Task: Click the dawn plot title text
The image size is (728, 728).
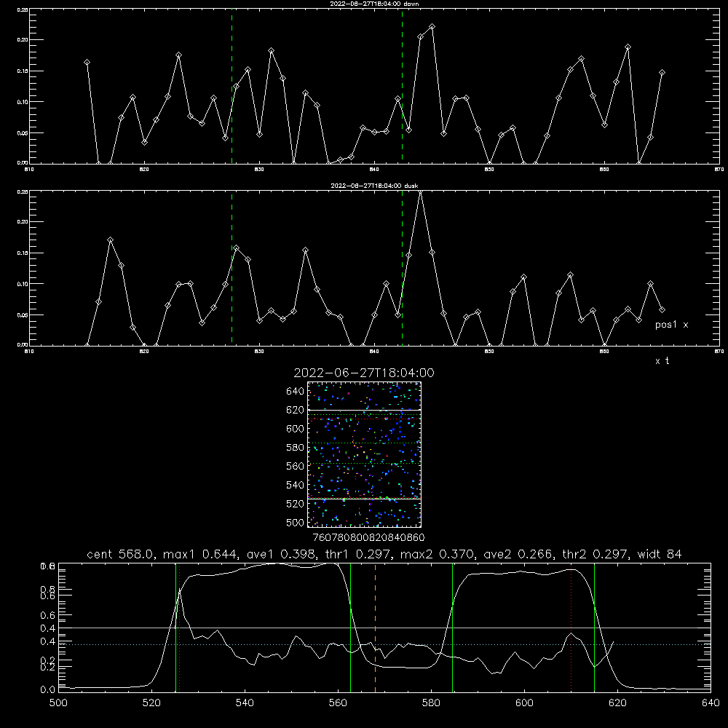Action: (x=374, y=4)
